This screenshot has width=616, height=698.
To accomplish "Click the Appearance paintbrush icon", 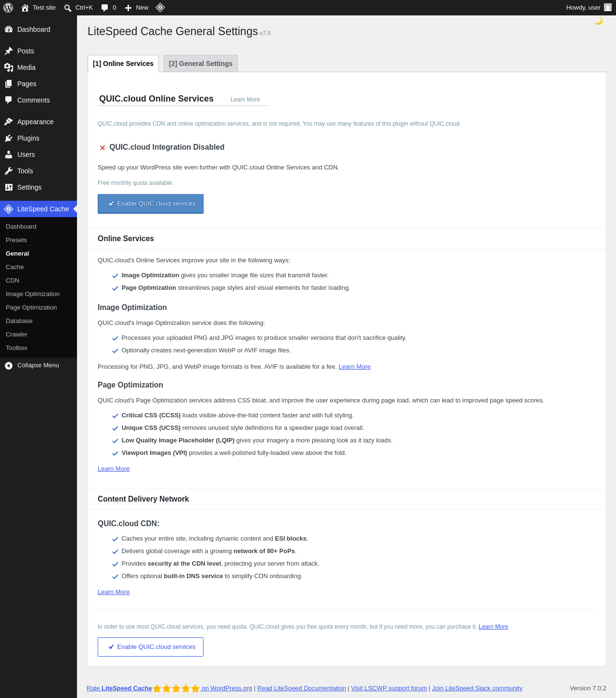I will click(x=9, y=122).
